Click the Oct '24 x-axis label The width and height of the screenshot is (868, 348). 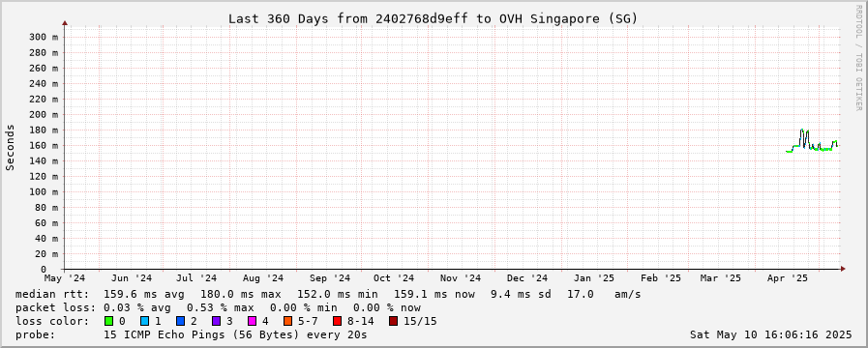tap(394, 278)
